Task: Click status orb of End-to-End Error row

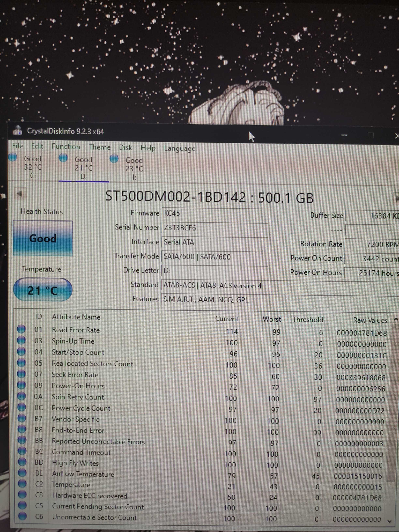Action: click(22, 429)
